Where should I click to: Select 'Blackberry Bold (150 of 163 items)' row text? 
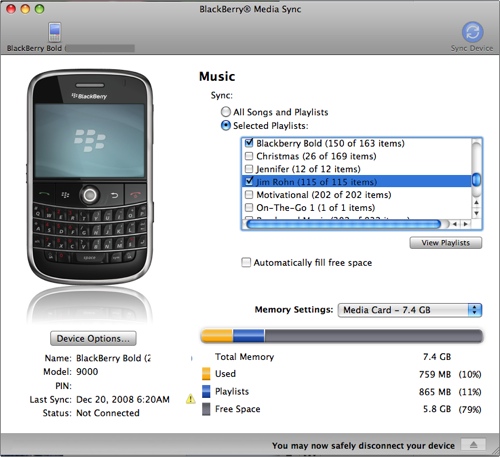coord(330,143)
